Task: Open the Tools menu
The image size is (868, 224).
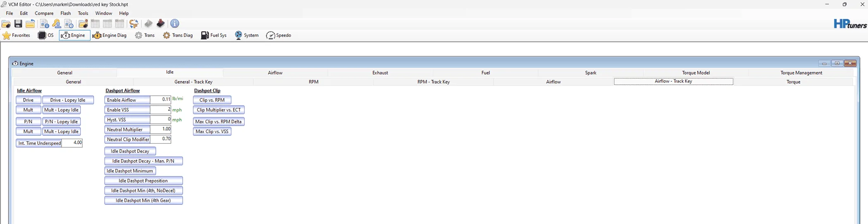Action: [83, 13]
